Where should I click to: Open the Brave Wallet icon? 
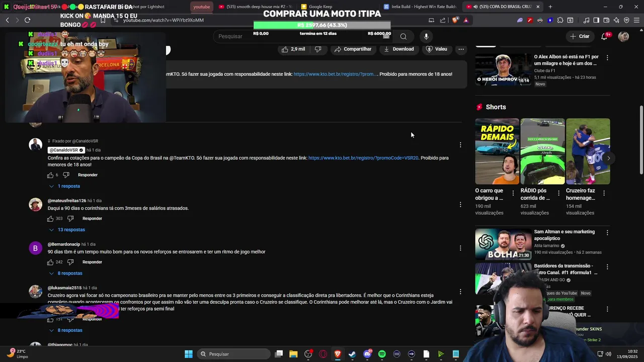606,20
